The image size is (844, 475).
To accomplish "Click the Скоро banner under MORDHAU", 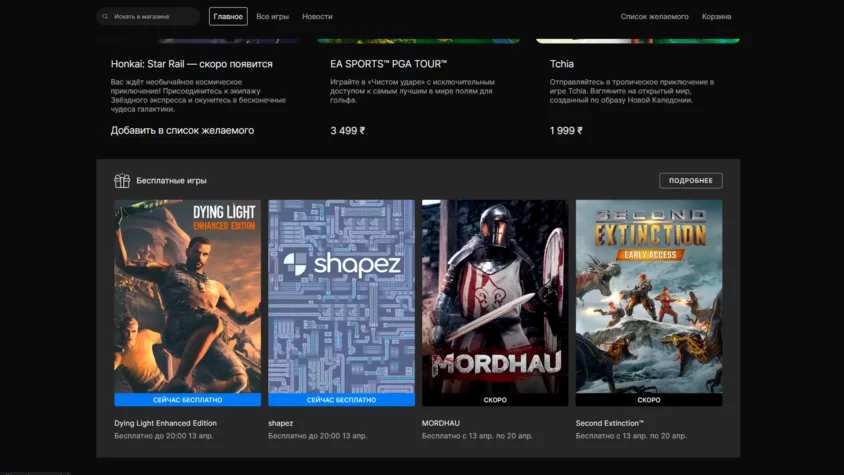I will point(495,400).
